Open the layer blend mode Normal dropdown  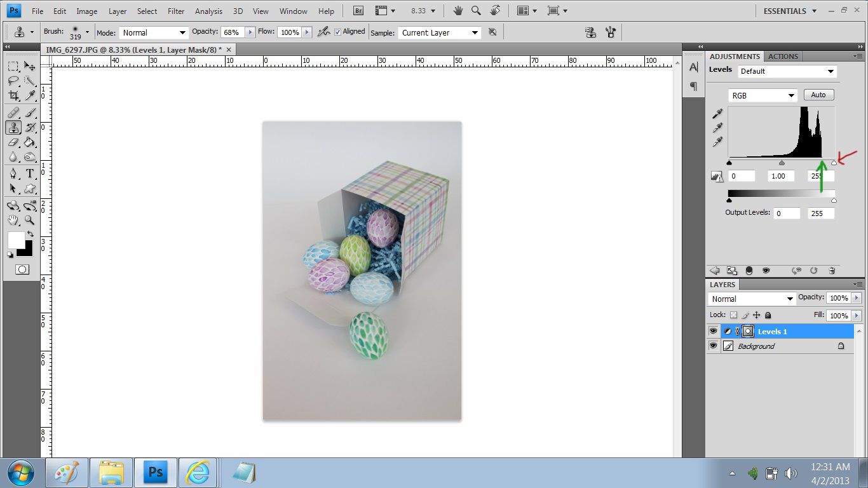pos(752,299)
